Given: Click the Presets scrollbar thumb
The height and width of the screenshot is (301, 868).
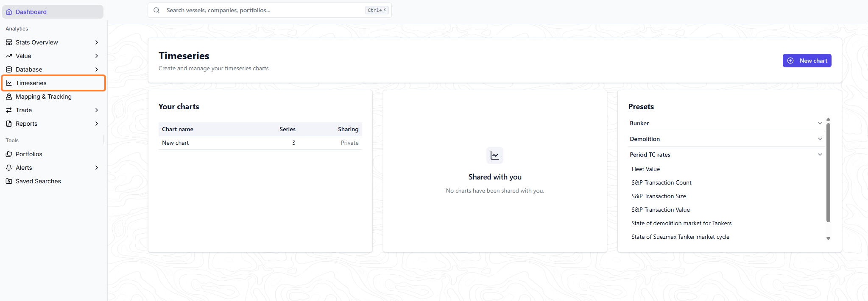Looking at the screenshot, I should pyautogui.click(x=828, y=172).
